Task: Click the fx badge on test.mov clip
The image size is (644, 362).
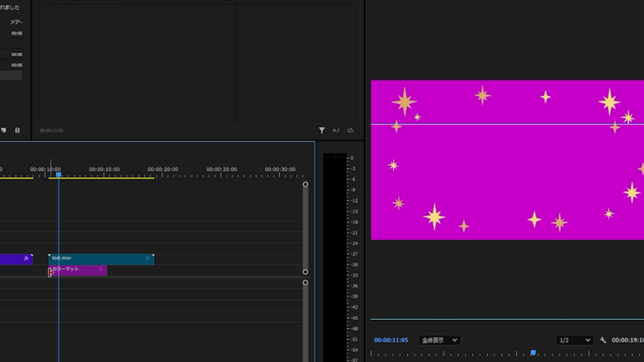Action: [x=147, y=258]
